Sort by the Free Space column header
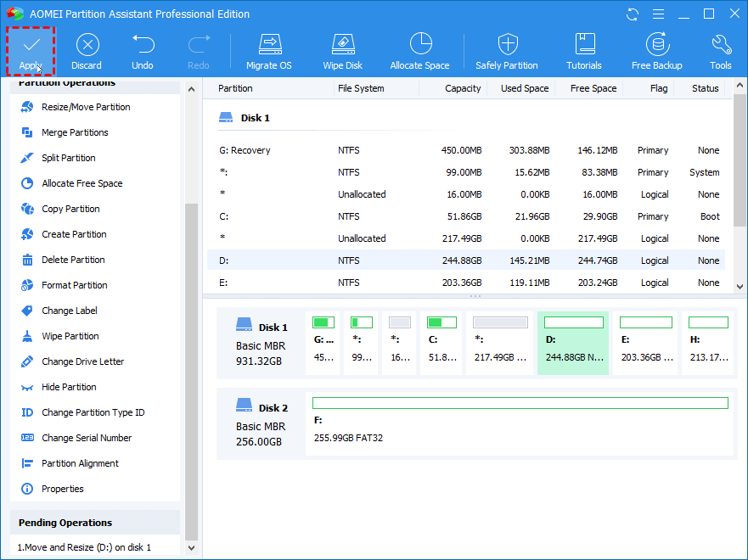Screen dimensions: 748x560 pos(593,88)
